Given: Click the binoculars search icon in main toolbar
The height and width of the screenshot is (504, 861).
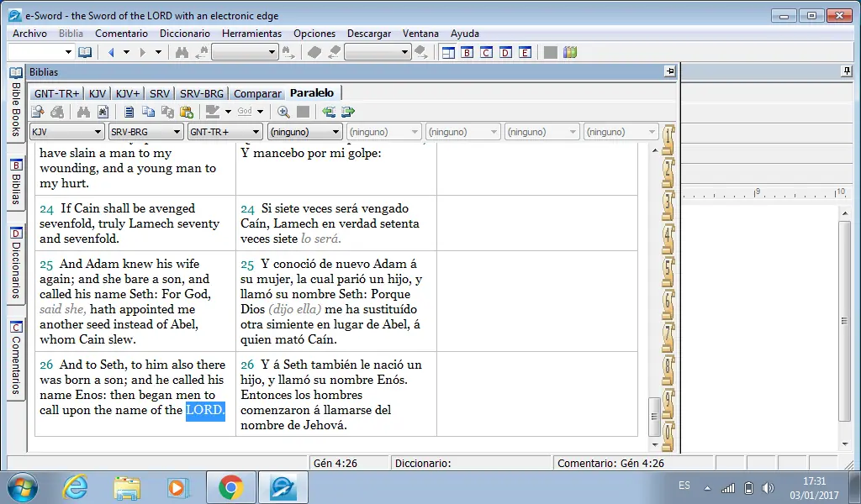Looking at the screenshot, I should (182, 53).
